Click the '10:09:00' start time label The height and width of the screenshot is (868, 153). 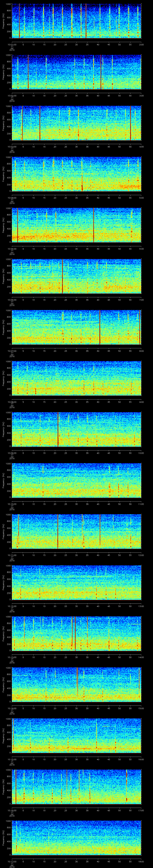(12, 453)
